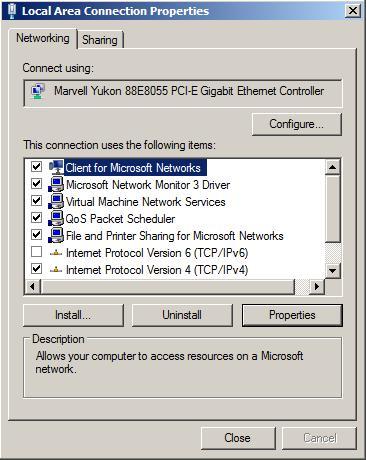Click the list's scroll down arrow
The height and width of the screenshot is (460, 366).
click(332, 270)
